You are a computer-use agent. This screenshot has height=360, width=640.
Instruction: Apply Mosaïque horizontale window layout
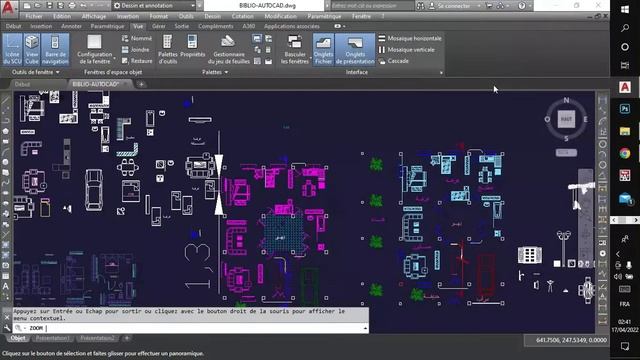(x=410, y=38)
